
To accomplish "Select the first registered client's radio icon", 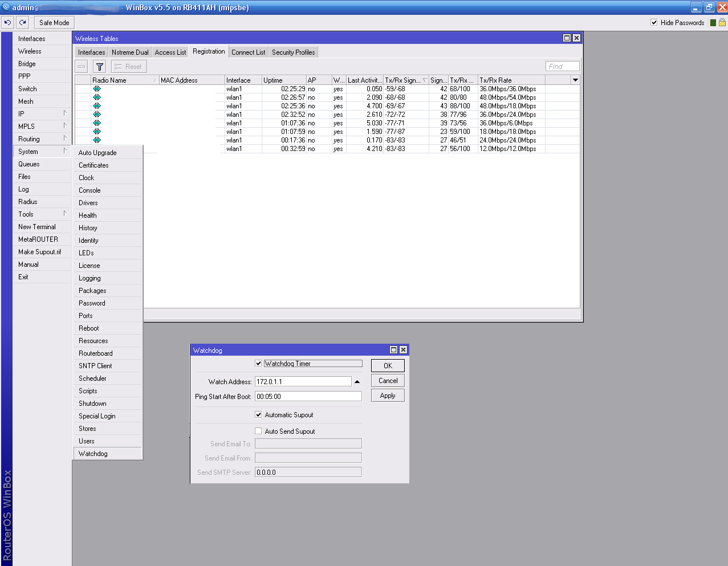I will 97,89.
